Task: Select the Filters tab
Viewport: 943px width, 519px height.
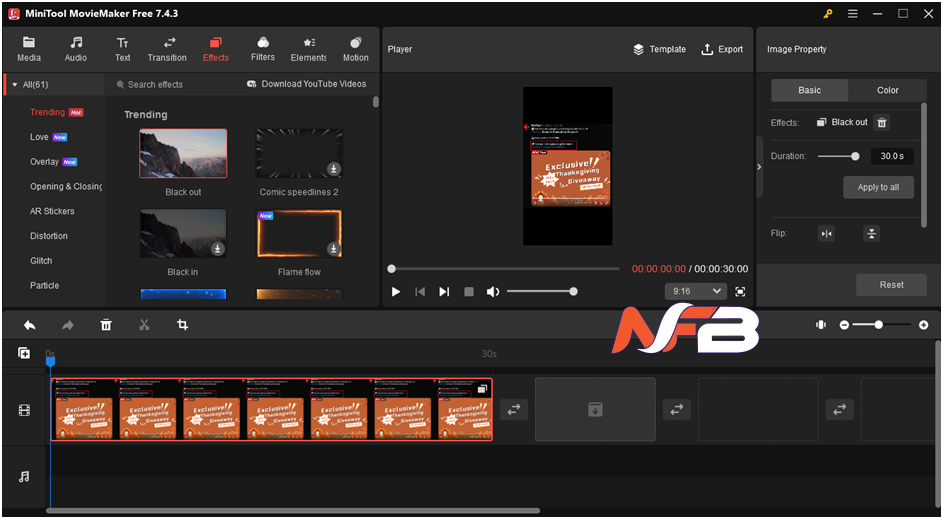Action: (x=263, y=49)
